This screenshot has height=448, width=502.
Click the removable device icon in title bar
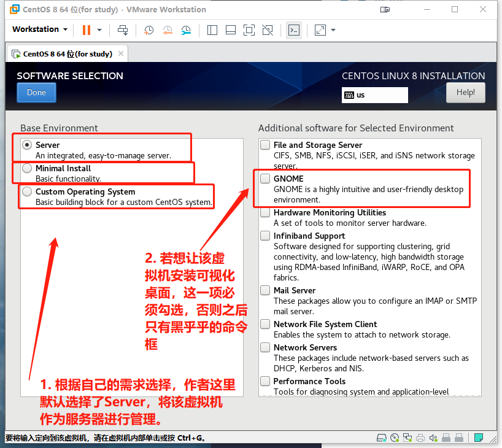pos(385,10)
